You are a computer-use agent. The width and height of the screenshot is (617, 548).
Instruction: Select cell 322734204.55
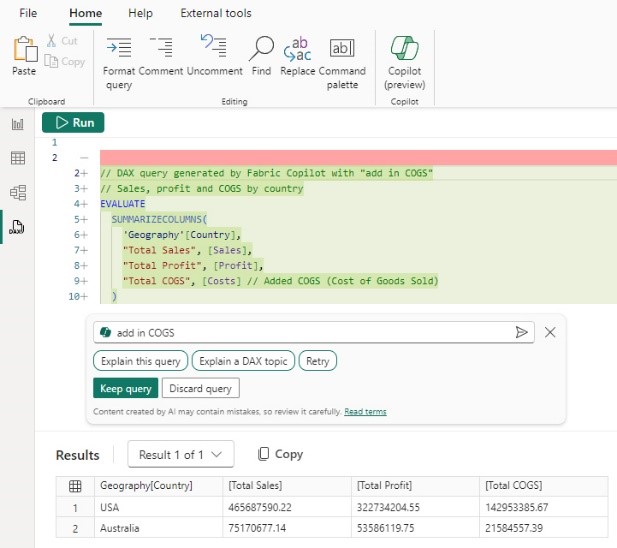click(x=415, y=507)
